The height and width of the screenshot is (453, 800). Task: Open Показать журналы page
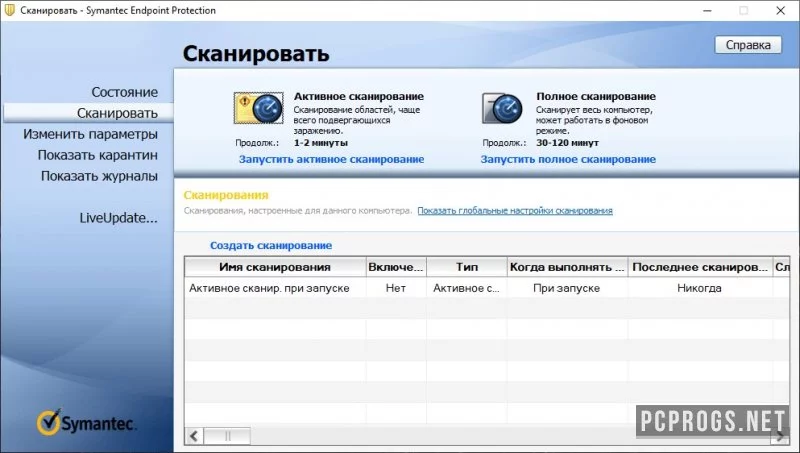point(99,176)
